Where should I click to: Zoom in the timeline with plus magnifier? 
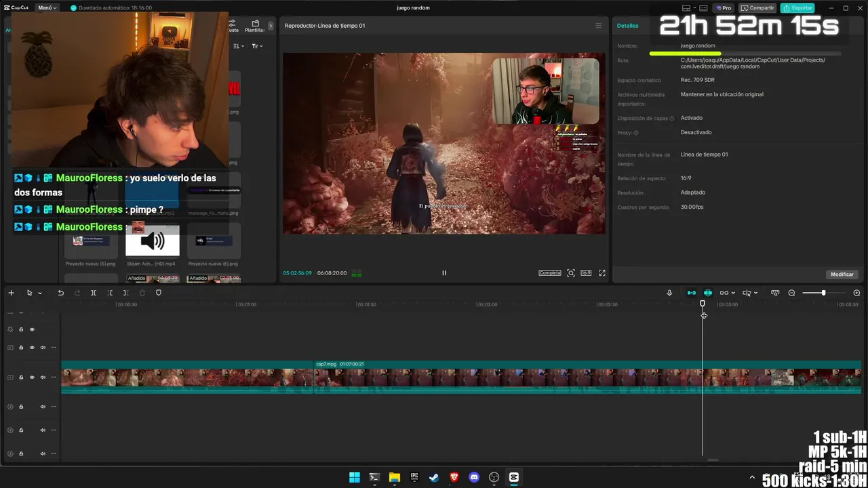(856, 293)
